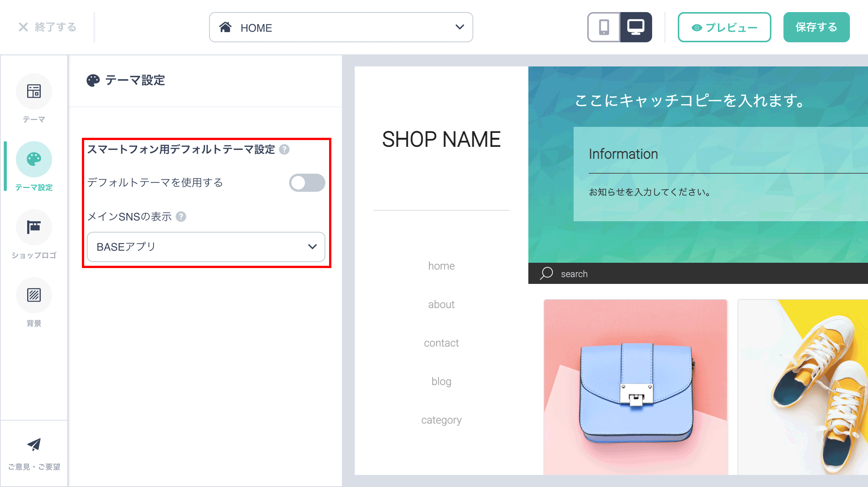Click the 保存する save button

816,27
